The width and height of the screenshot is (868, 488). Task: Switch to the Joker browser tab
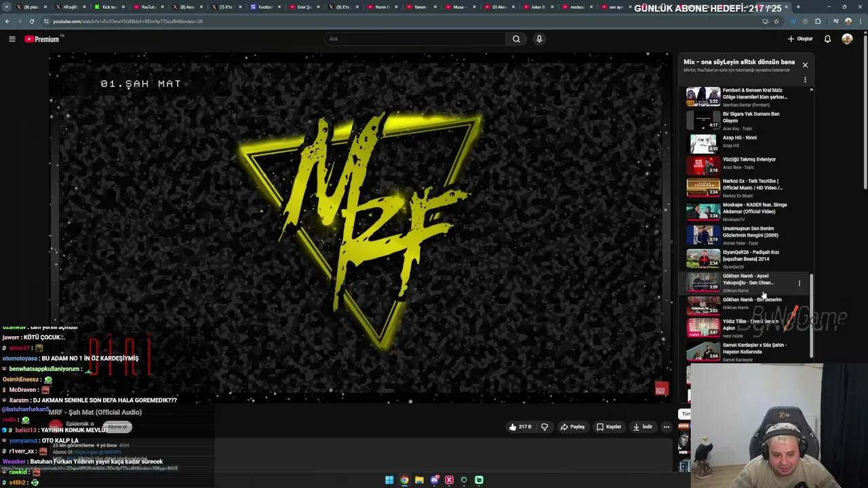(538, 7)
